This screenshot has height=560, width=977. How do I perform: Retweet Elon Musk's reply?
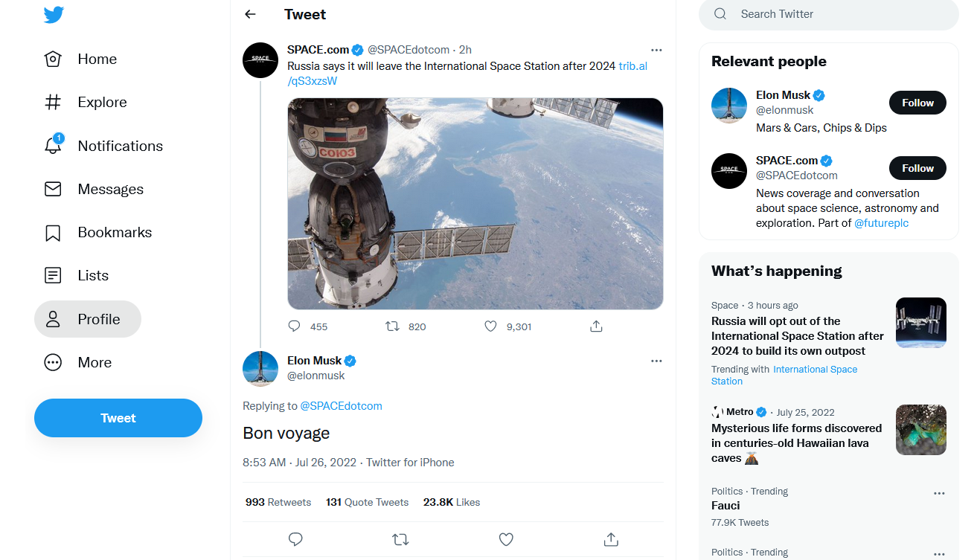400,539
